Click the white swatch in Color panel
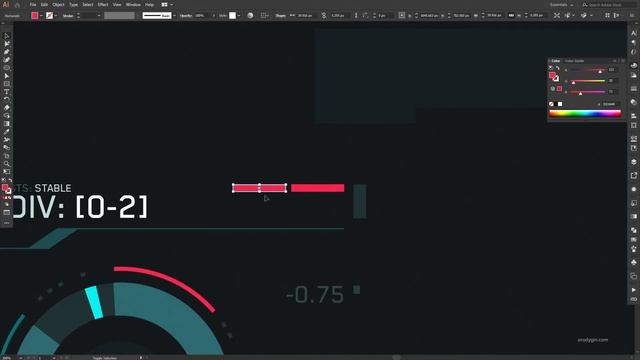The image size is (640, 360). click(x=560, y=104)
